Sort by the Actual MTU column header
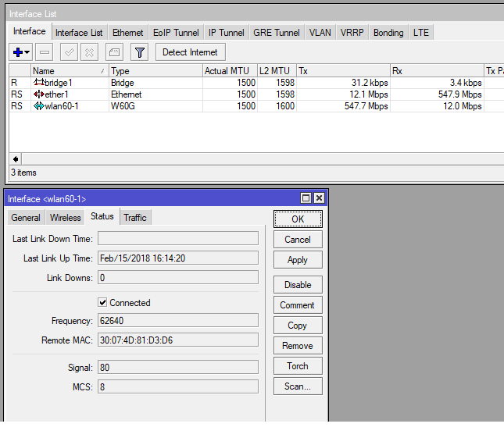This screenshot has height=445, width=504. 231,70
